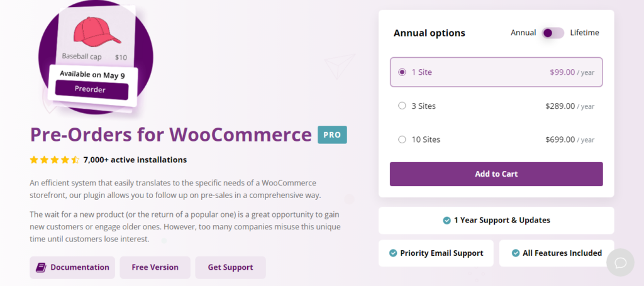Click the Preorder button on product card
The image size is (644, 286).
(91, 89)
